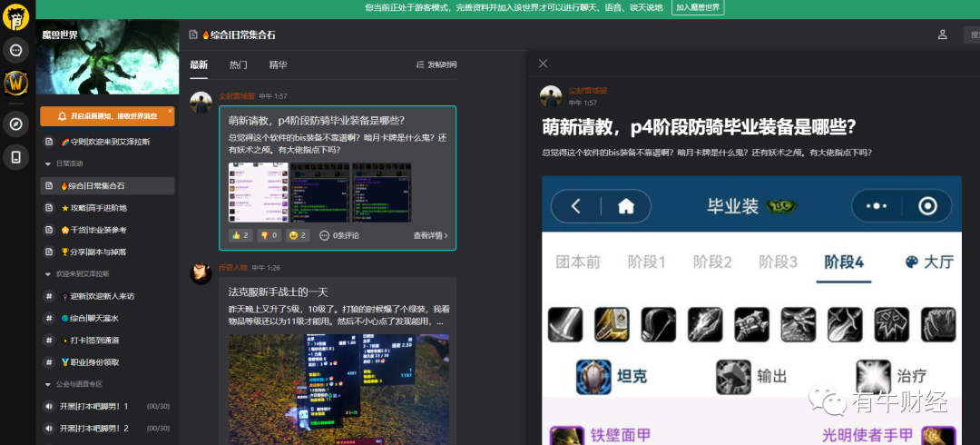Click the target circle icon in mini-program header

pos(927,206)
